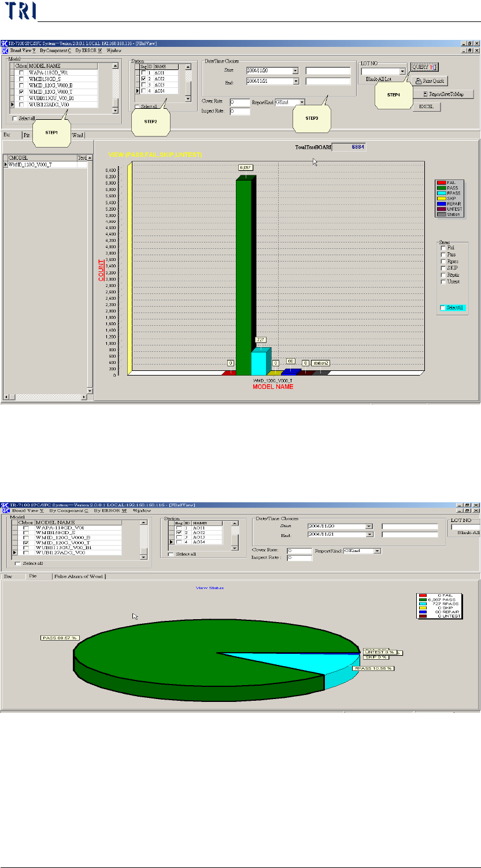The image size is (481, 868).
Task: Open ReportKind dropdown in bar chart window
Action: click(302, 102)
